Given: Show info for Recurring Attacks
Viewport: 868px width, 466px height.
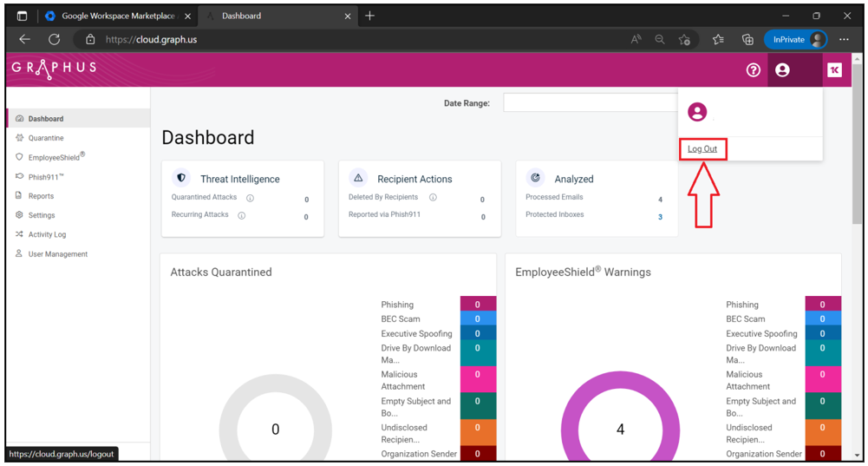Looking at the screenshot, I should tap(241, 215).
